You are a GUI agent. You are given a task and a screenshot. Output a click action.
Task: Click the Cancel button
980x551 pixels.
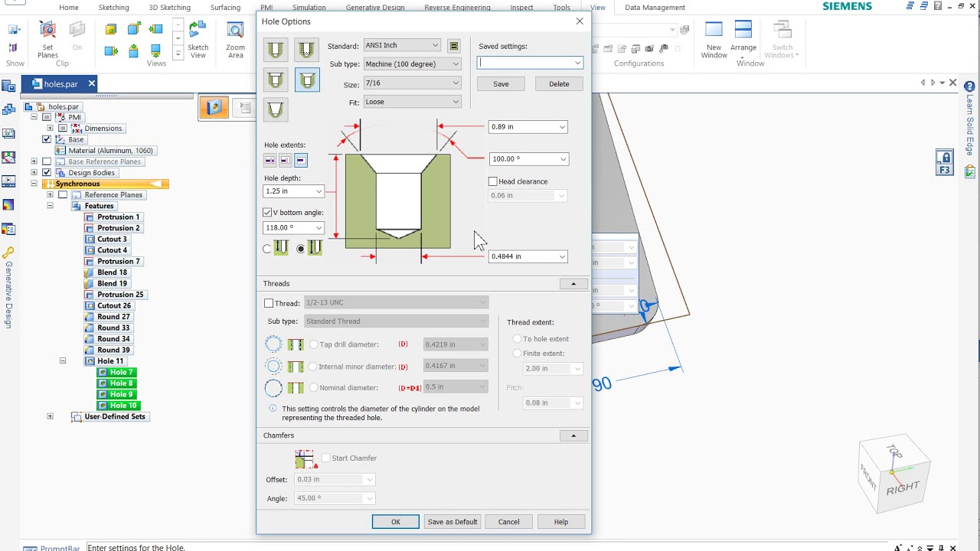click(x=509, y=522)
